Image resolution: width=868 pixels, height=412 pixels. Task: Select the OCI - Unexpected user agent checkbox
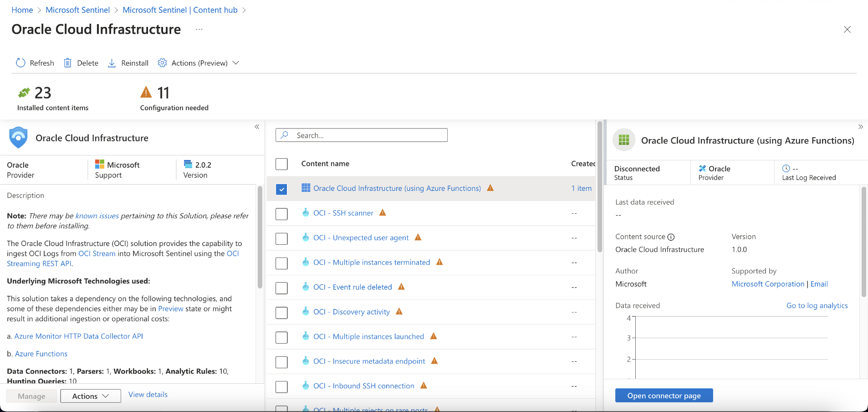click(282, 238)
